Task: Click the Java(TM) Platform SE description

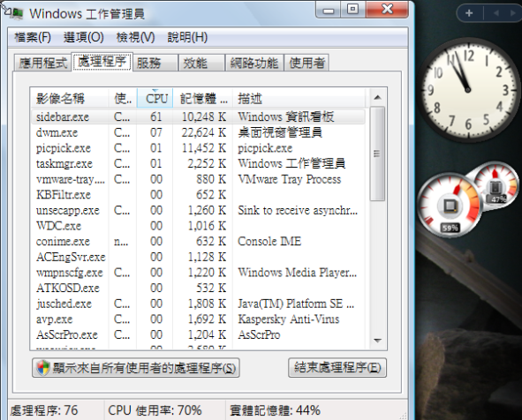Action: (296, 304)
